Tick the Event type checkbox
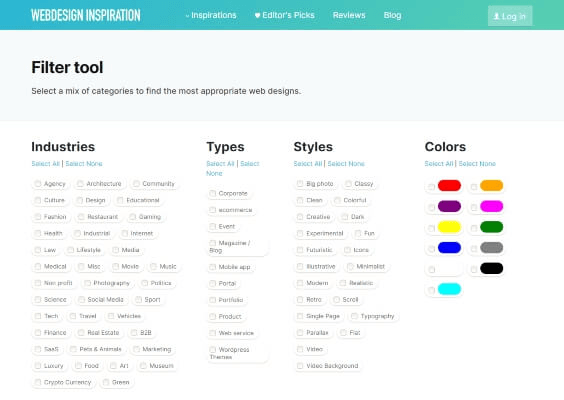Viewport: 564px width, 400px height. tap(213, 227)
